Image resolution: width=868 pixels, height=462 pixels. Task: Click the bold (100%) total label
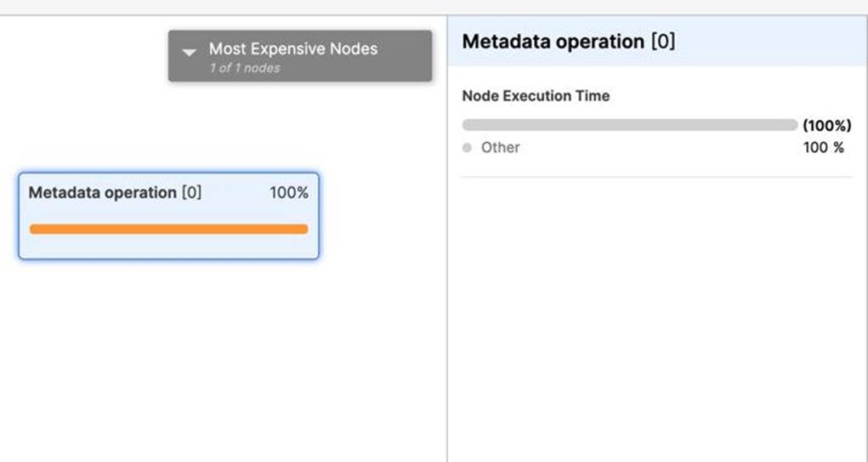pos(826,126)
